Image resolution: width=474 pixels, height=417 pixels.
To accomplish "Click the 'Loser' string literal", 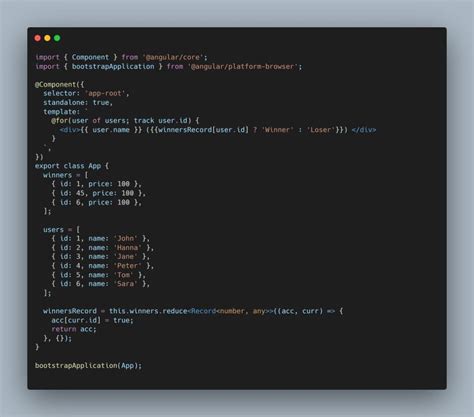I will tap(320, 130).
